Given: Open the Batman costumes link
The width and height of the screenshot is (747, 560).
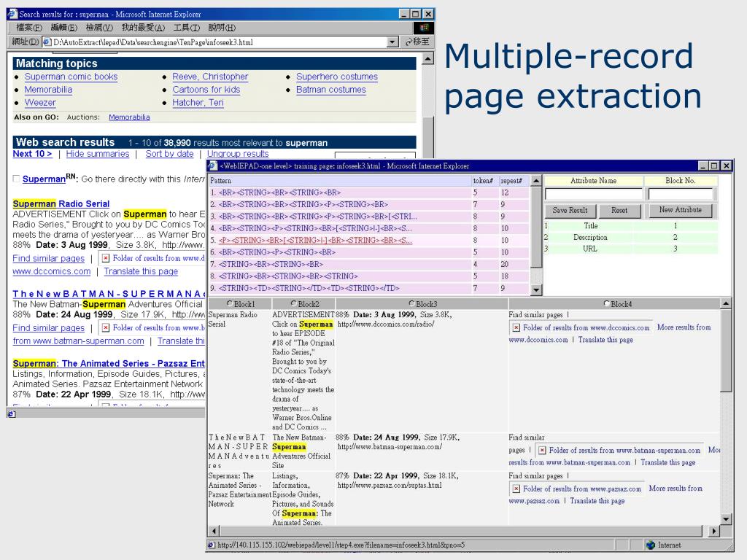Looking at the screenshot, I should tap(331, 90).
